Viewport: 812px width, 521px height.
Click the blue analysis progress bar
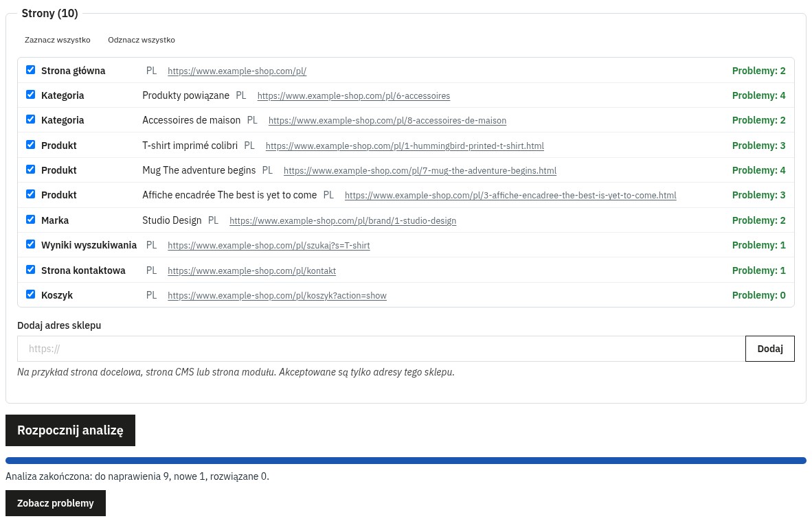click(406, 461)
